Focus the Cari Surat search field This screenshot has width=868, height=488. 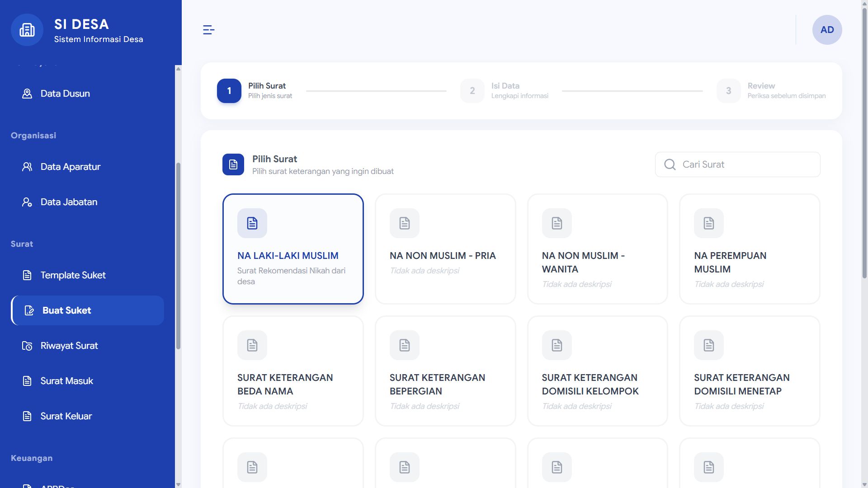point(738,164)
